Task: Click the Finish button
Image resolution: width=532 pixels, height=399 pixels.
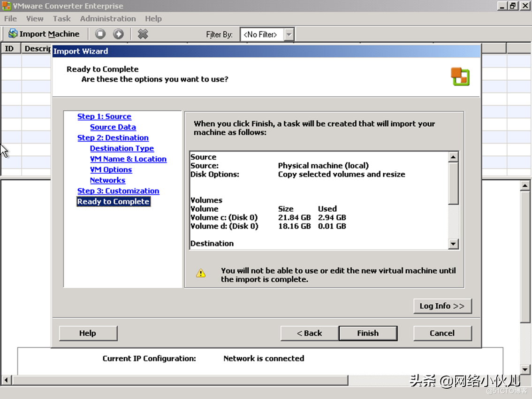Action: tap(367, 333)
